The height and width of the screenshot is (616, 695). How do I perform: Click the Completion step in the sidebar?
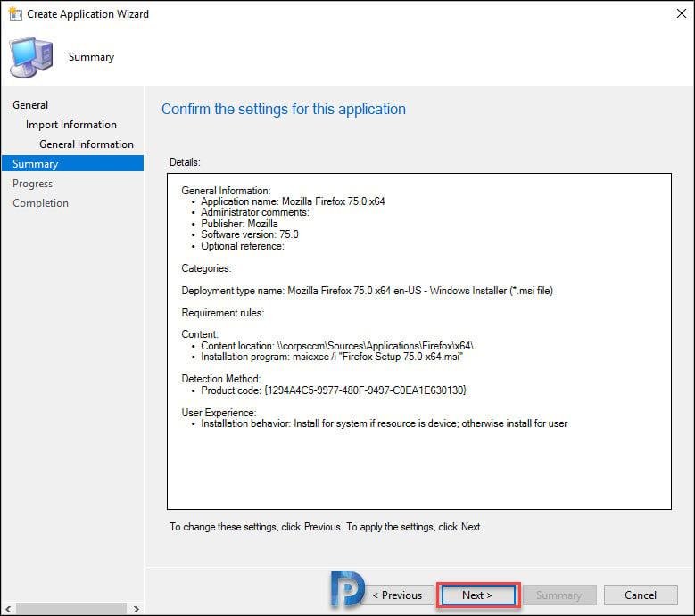40,203
